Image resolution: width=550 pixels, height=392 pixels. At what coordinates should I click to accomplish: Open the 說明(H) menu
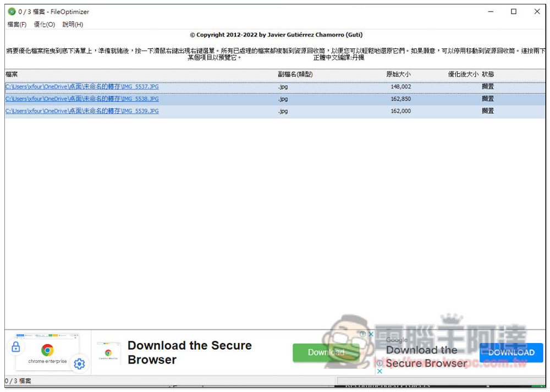72,24
